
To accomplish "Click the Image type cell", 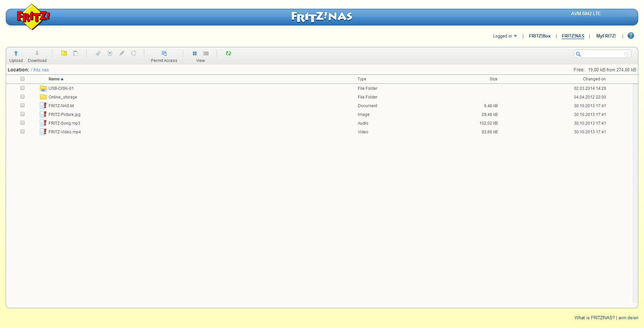I will (364, 115).
